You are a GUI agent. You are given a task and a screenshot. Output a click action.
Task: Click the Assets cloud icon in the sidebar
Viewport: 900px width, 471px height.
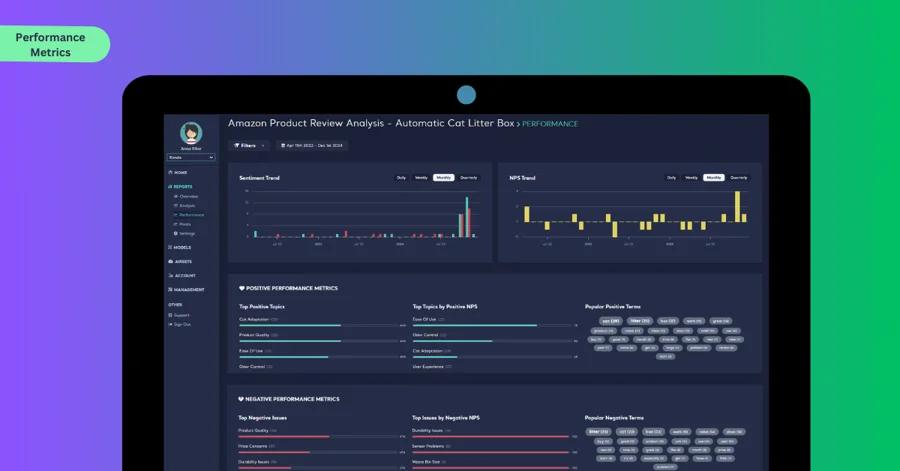pyautogui.click(x=170, y=262)
